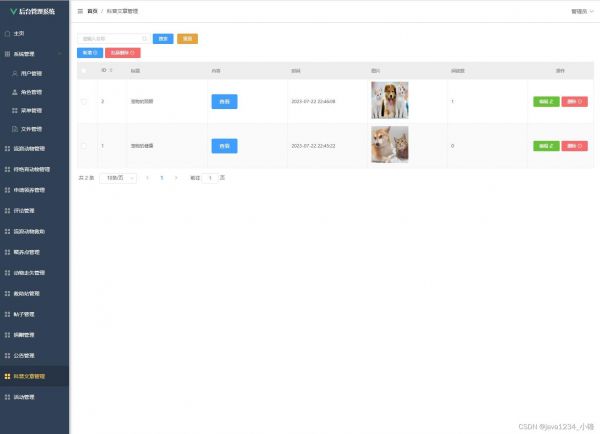Click the green edit button for row 2

pos(546,101)
